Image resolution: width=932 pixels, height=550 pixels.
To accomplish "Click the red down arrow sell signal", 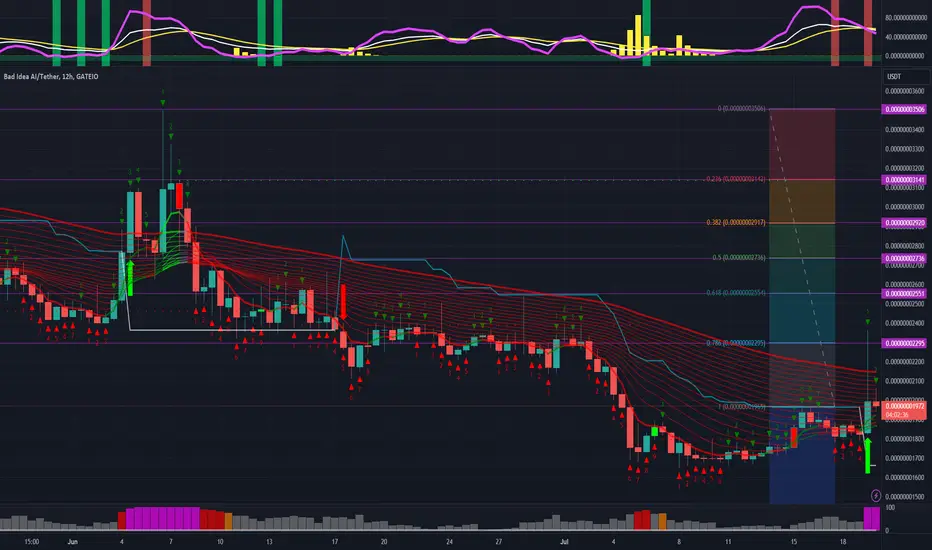I will [x=343, y=303].
